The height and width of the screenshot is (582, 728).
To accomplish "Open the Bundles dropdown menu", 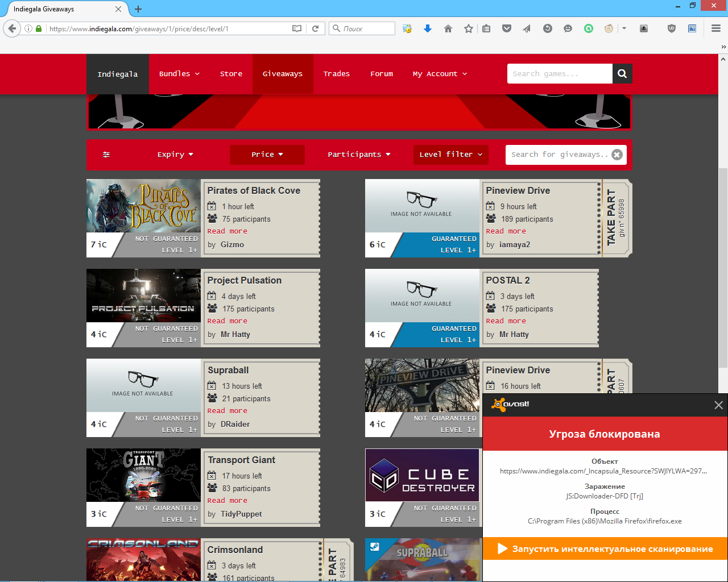I will click(x=179, y=74).
